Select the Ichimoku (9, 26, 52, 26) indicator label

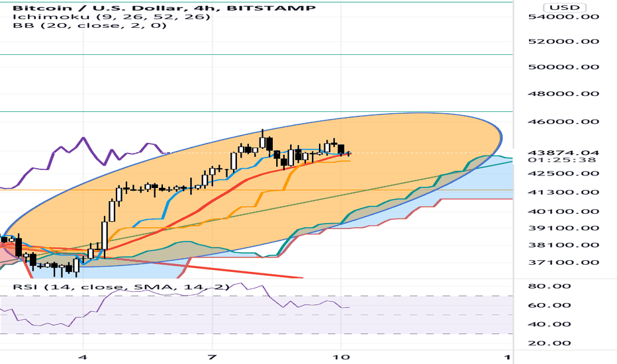point(111,17)
